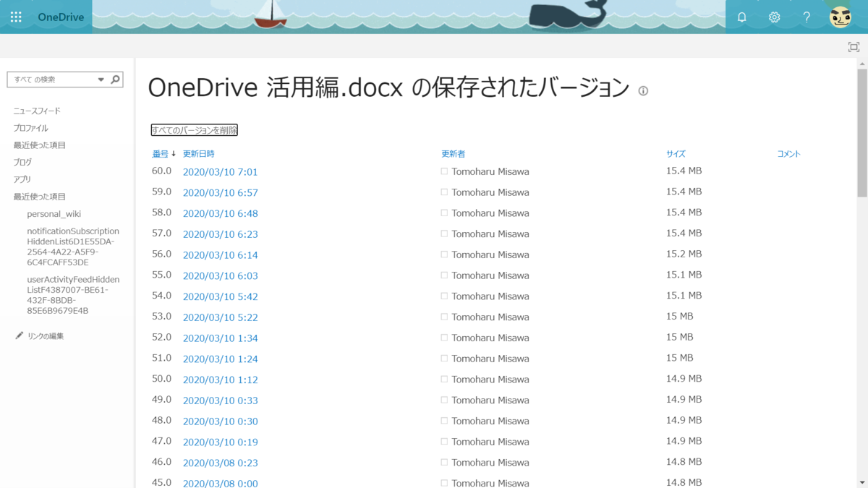Sort by 番号 column header

click(x=160, y=154)
